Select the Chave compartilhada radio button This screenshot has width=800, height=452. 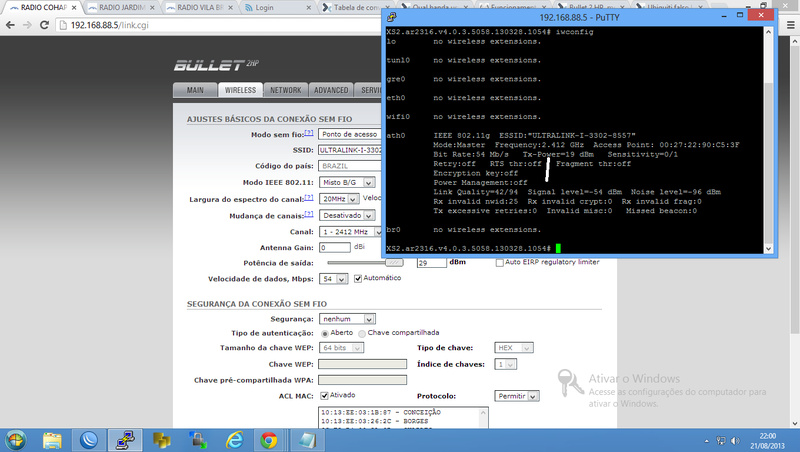362,334
